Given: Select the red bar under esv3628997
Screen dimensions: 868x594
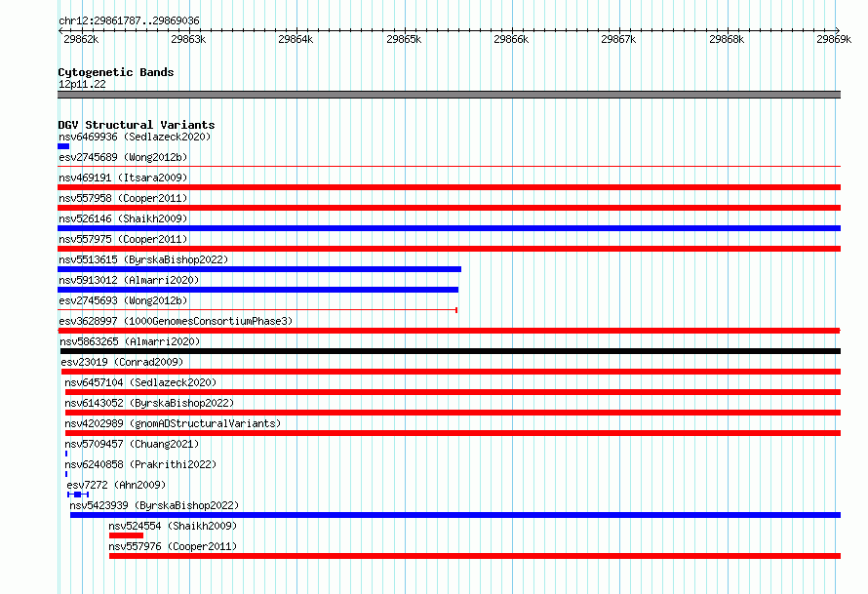Looking at the screenshot, I should pos(449,331).
